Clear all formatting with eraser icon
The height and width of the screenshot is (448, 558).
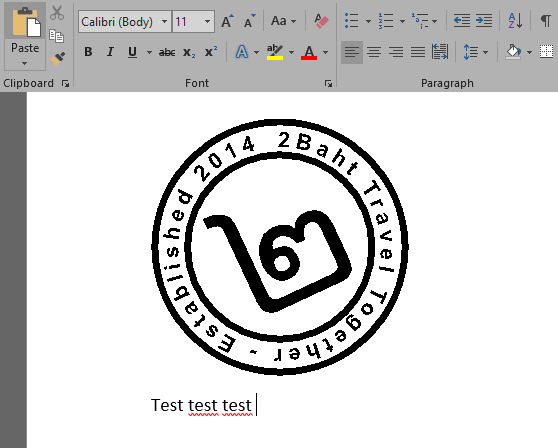tap(322, 21)
